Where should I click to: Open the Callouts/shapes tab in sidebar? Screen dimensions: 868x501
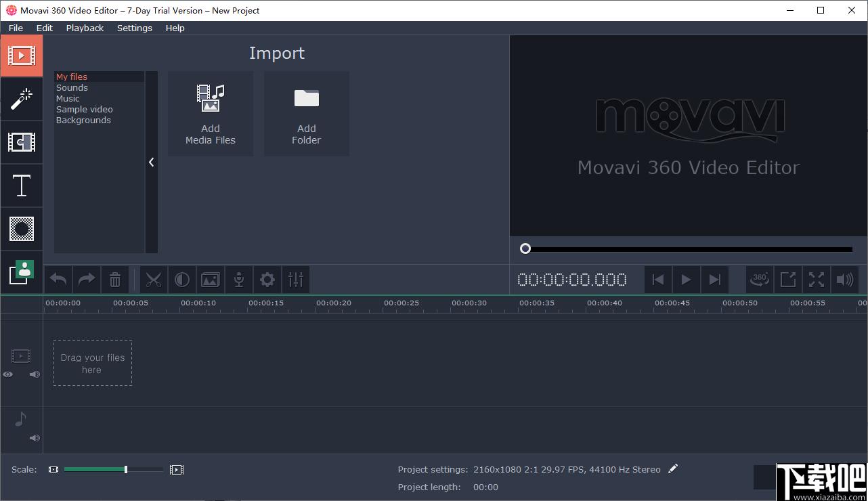22,229
